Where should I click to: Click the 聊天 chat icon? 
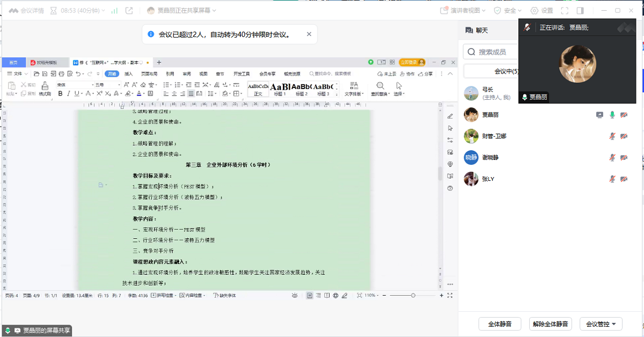(x=469, y=31)
